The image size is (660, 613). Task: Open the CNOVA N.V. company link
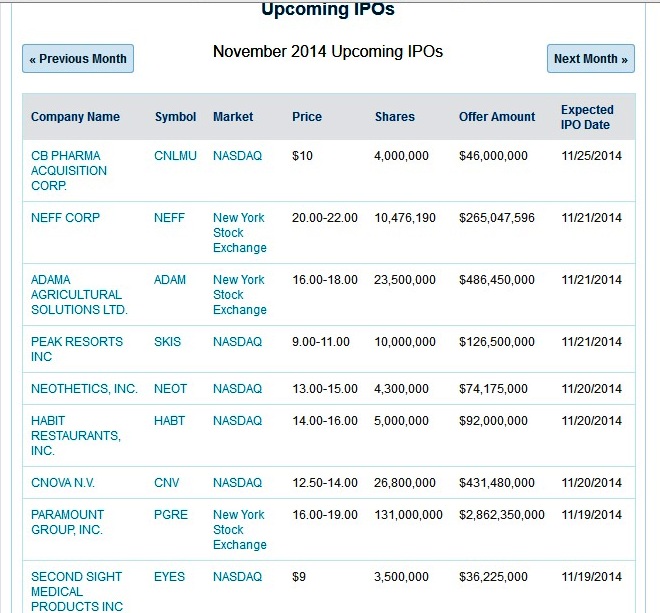pyautogui.click(x=63, y=482)
